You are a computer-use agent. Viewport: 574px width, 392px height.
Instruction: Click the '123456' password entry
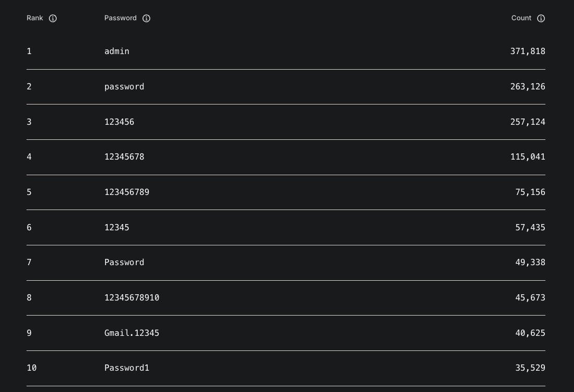(119, 122)
